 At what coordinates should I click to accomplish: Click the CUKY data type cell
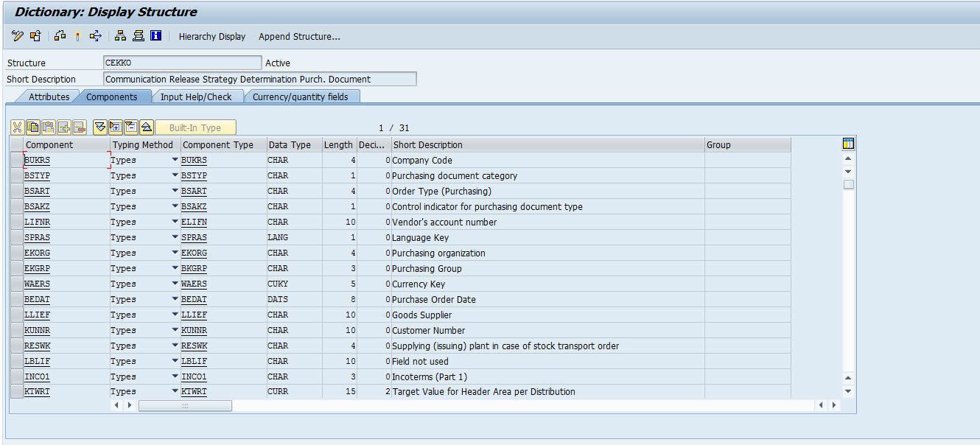click(x=294, y=284)
